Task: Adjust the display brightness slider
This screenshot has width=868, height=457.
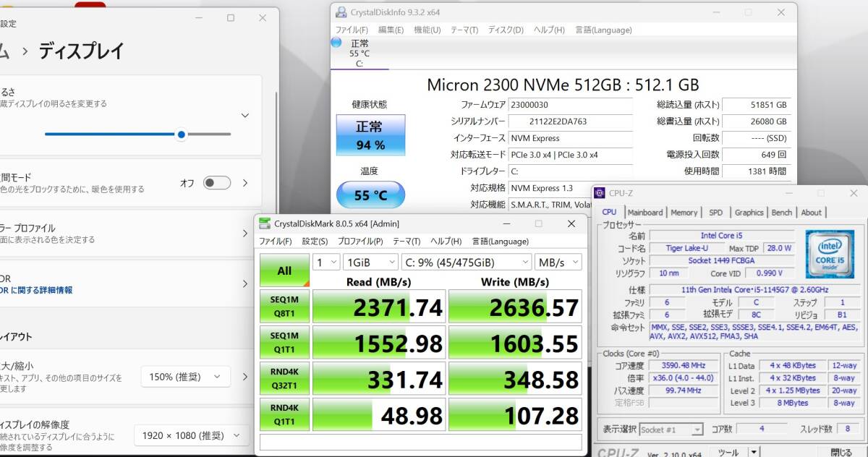Action: pyautogui.click(x=137, y=134)
